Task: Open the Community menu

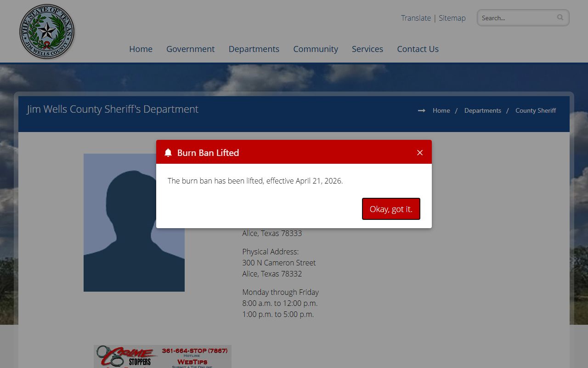Action: [x=316, y=49]
